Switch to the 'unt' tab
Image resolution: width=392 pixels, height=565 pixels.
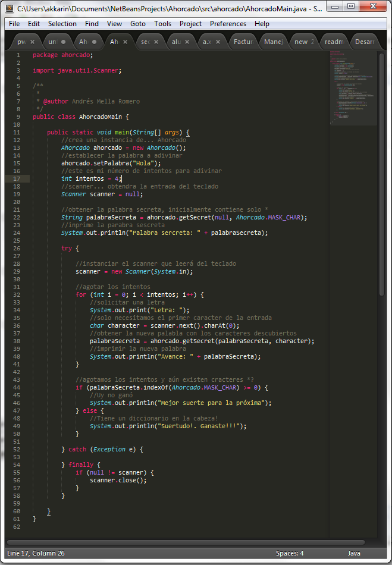point(52,42)
